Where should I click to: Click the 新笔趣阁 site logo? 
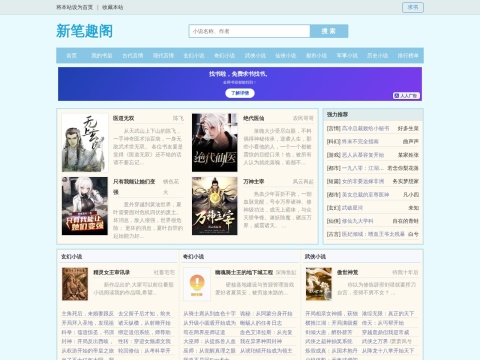click(x=84, y=31)
